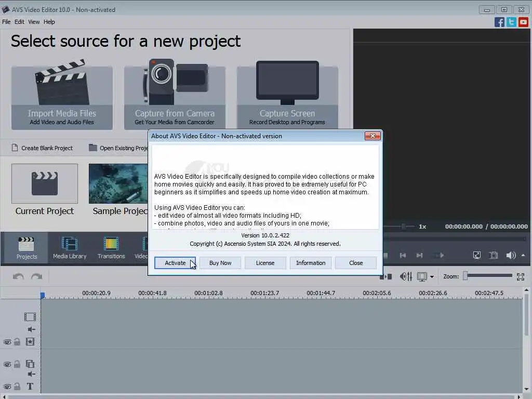Open the YouTube icon in title area
This screenshot has height=399, width=532.
click(x=523, y=22)
